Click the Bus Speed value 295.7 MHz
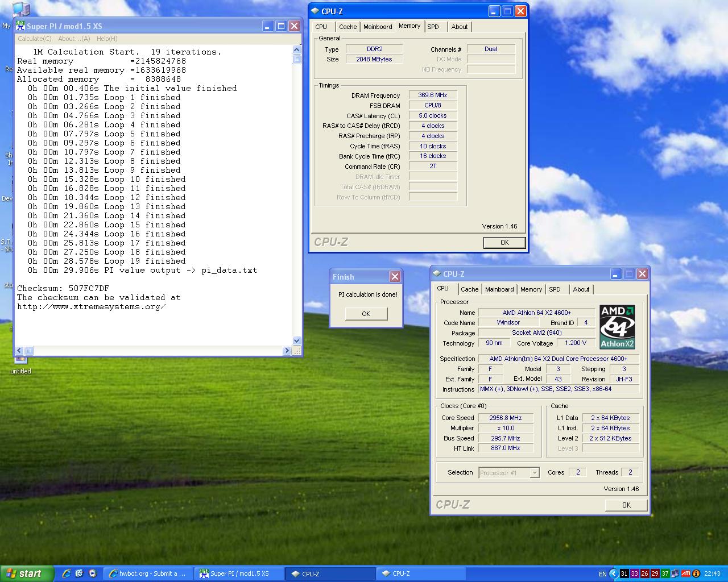 coord(506,438)
